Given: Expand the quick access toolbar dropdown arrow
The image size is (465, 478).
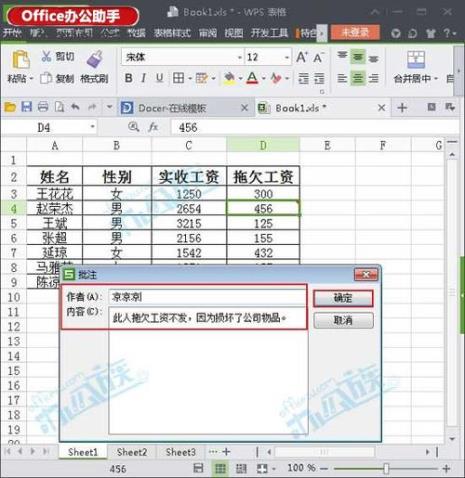Looking at the screenshot, I should tap(109, 107).
